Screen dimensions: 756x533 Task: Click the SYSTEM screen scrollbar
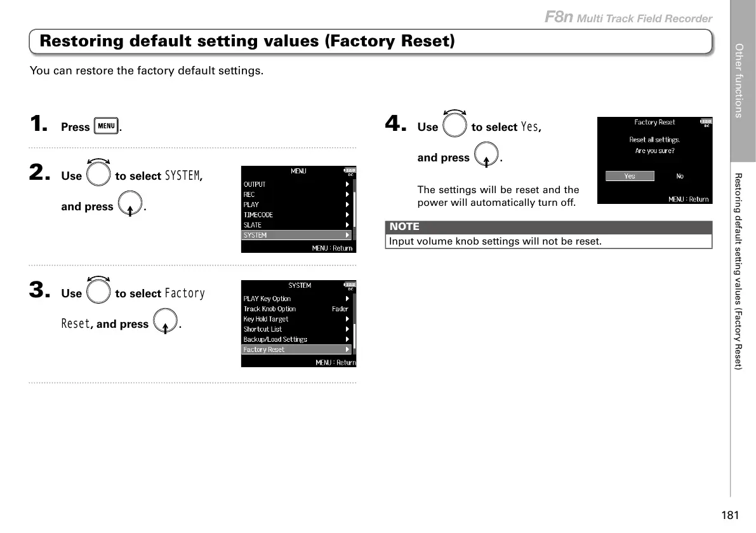354,323
